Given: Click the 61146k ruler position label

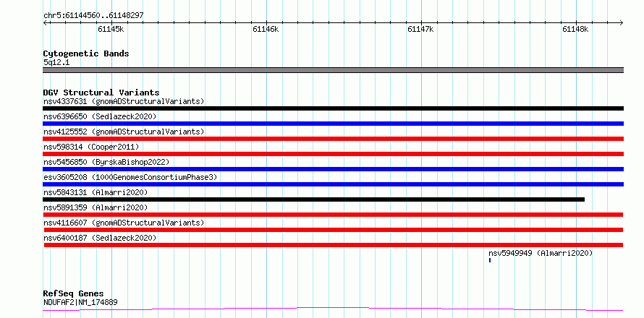Looking at the screenshot, I should click(x=266, y=29).
